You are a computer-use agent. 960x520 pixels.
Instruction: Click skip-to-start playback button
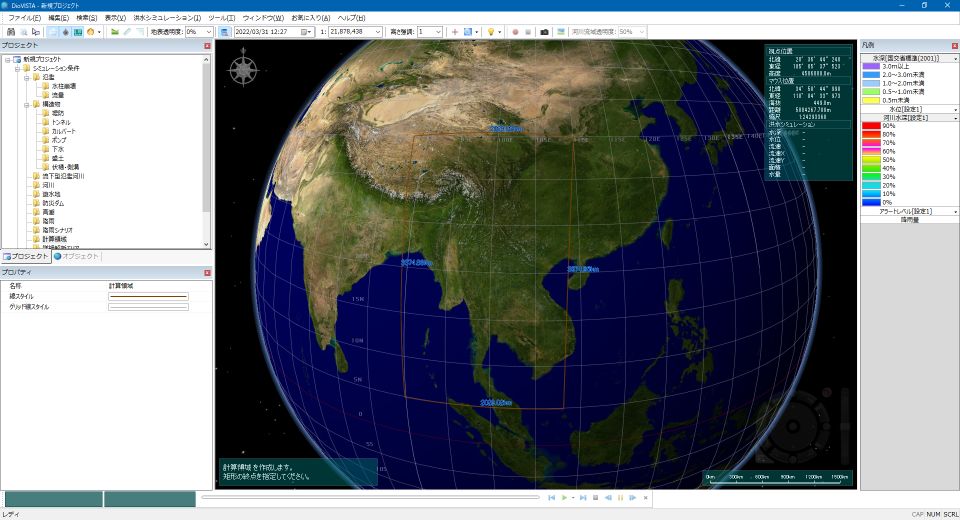552,498
